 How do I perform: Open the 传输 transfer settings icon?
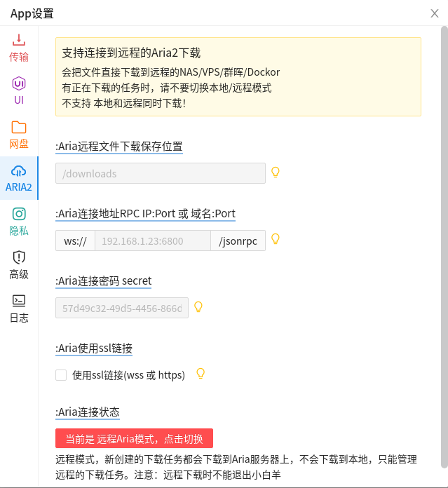(x=19, y=40)
